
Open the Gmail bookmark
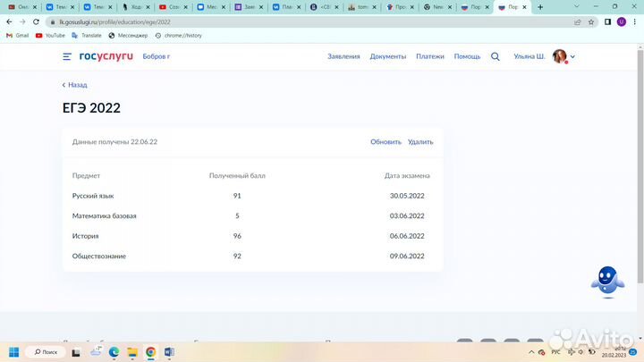tap(18, 36)
